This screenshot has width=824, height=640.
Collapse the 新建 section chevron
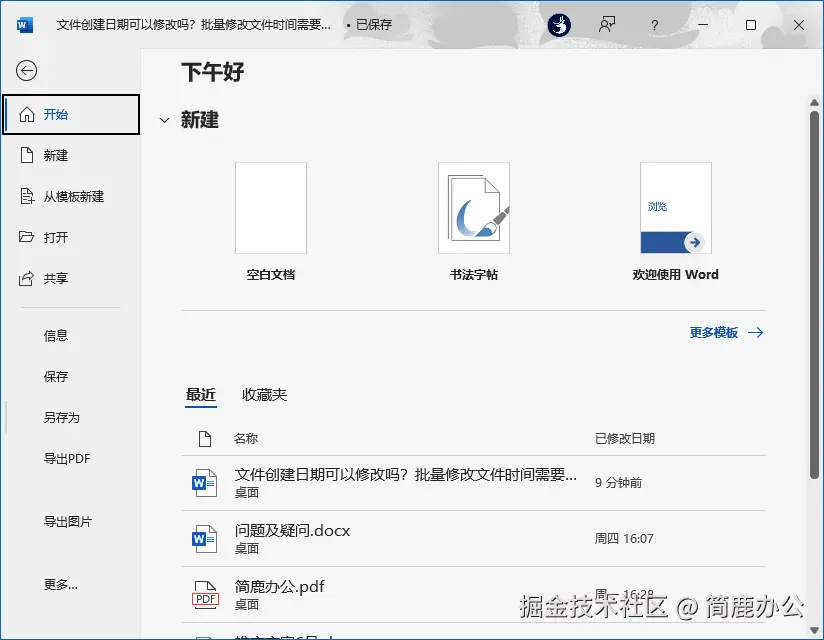click(x=164, y=120)
